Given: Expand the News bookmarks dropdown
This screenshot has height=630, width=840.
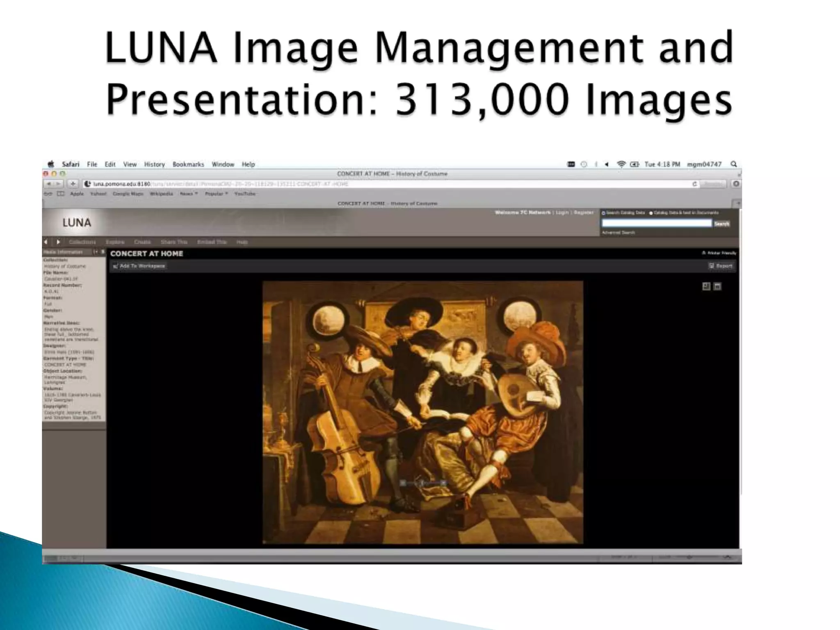Looking at the screenshot, I should [189, 194].
